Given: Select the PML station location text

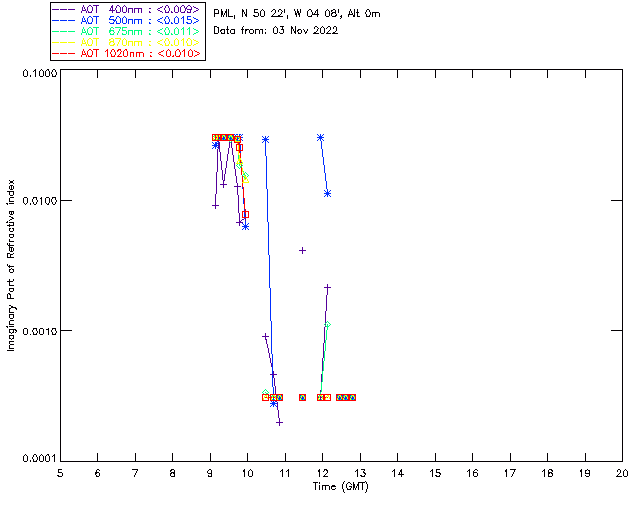Looking at the screenshot, I should (x=297, y=14).
